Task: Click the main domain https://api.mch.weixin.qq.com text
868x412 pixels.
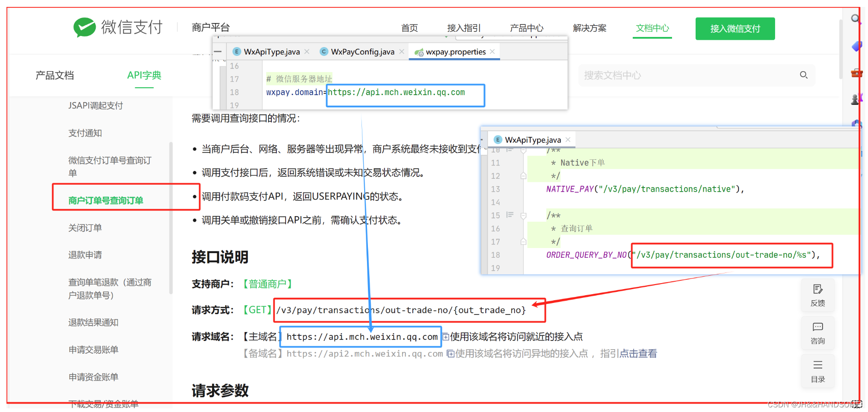Action: (x=362, y=337)
